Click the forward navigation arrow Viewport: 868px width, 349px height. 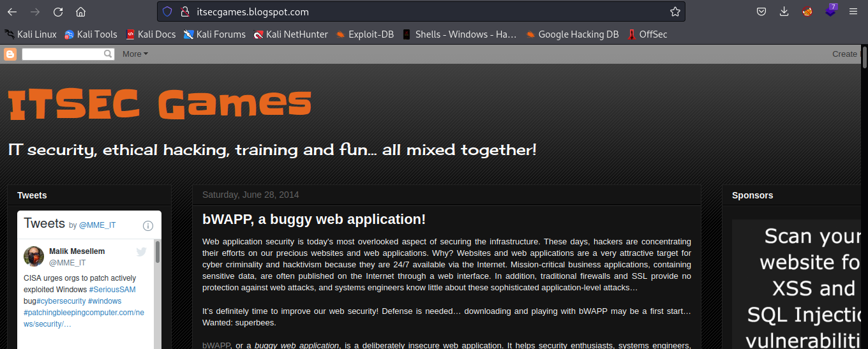(35, 11)
